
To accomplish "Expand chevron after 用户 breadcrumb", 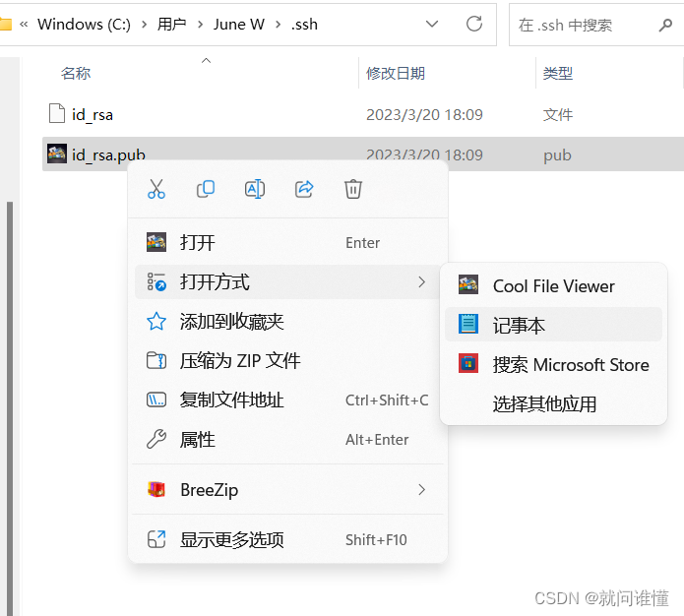I will (200, 24).
